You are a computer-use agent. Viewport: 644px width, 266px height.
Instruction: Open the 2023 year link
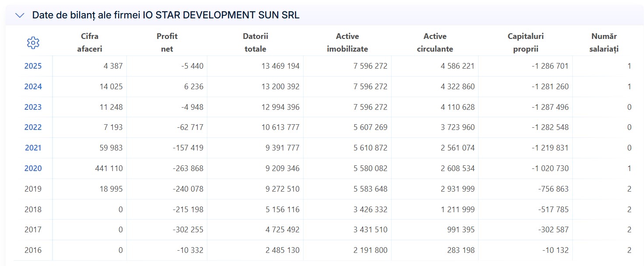tap(33, 107)
